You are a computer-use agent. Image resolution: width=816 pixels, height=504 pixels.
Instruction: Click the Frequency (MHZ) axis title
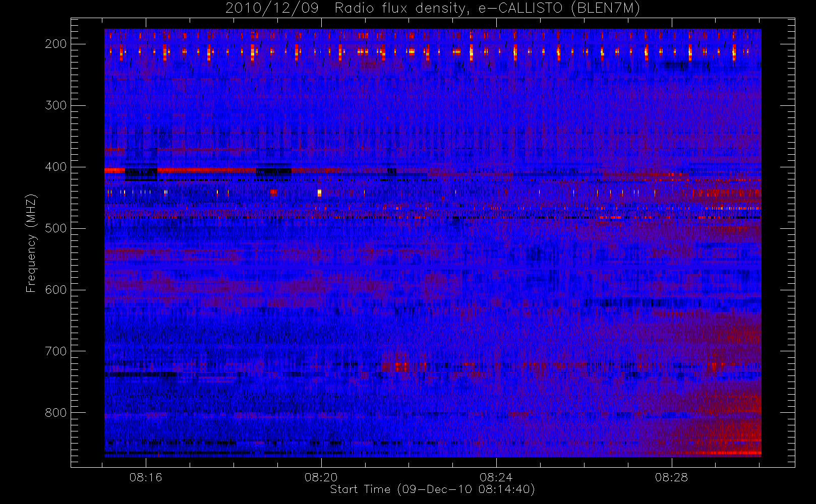pyautogui.click(x=31, y=243)
